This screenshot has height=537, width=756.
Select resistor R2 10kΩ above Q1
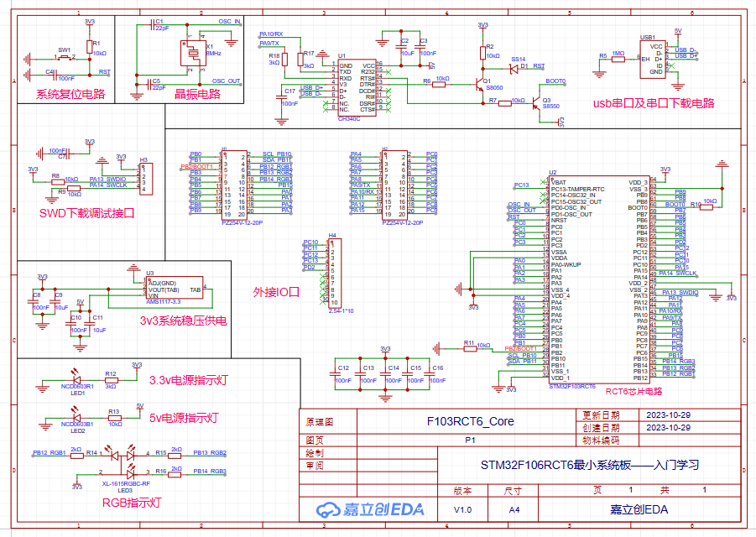coord(482,54)
